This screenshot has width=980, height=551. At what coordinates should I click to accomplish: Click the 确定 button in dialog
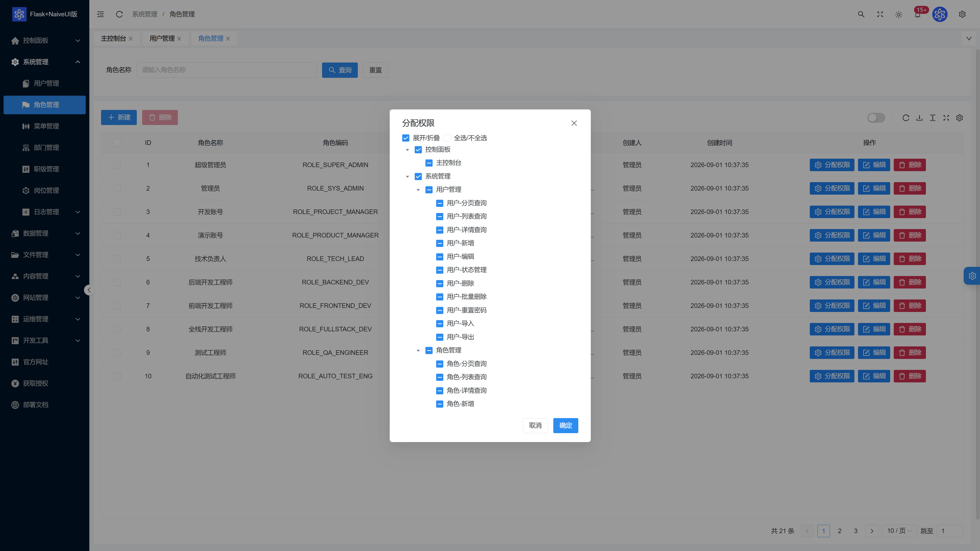[565, 425]
